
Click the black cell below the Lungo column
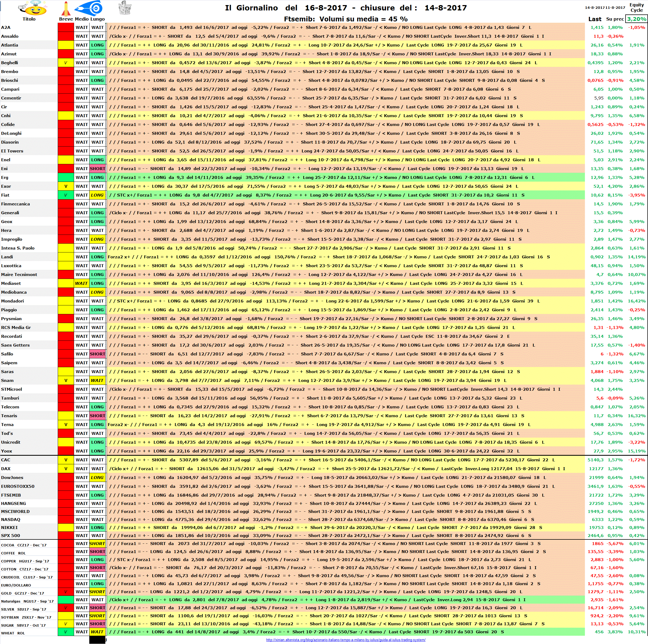coord(98,640)
